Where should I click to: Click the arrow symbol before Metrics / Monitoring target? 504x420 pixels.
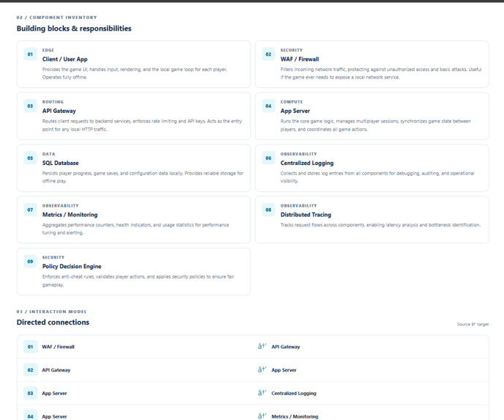point(262,416)
